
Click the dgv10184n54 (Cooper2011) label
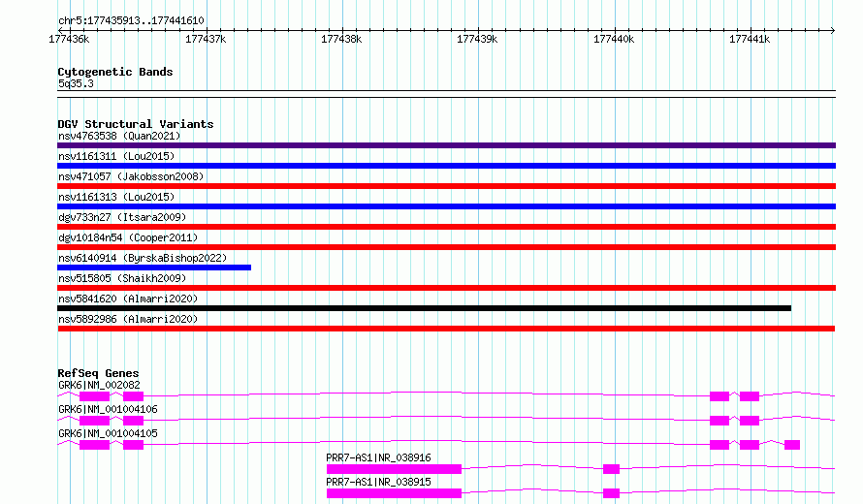128,237
